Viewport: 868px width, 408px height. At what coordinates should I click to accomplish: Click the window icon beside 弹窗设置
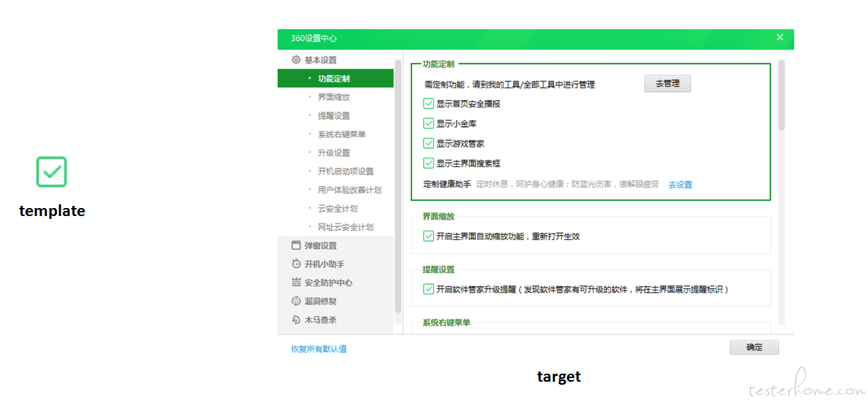296,245
